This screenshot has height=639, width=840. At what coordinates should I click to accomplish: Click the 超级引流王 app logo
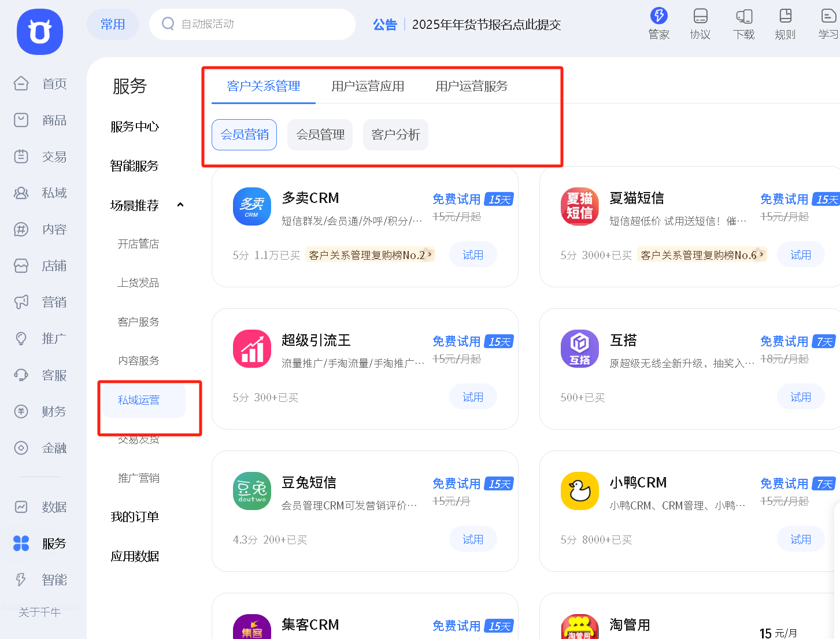coord(252,349)
